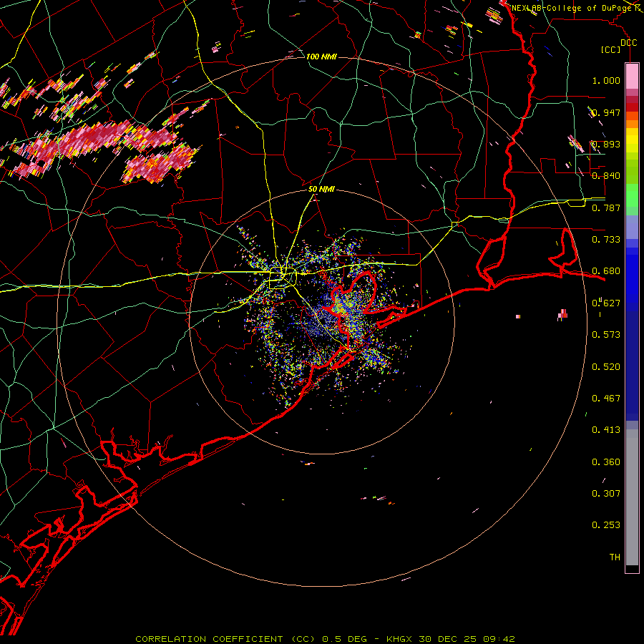Click the 0.787 scale value

pyautogui.click(x=606, y=208)
